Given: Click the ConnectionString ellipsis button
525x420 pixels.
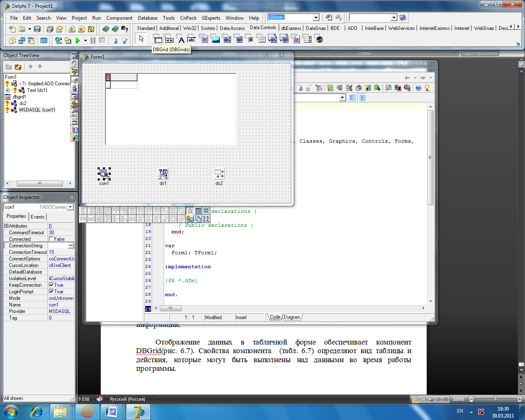Looking at the screenshot, I should [71, 245].
